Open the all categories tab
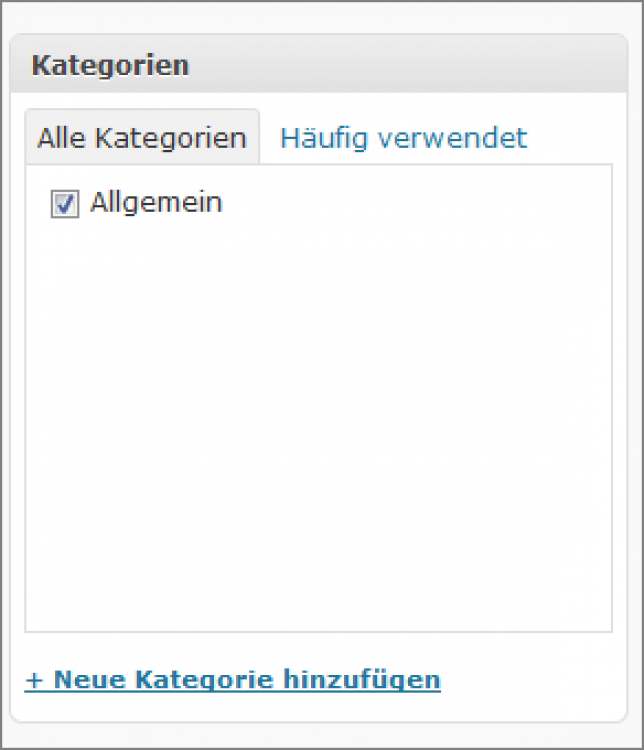The image size is (644, 750). [142, 138]
